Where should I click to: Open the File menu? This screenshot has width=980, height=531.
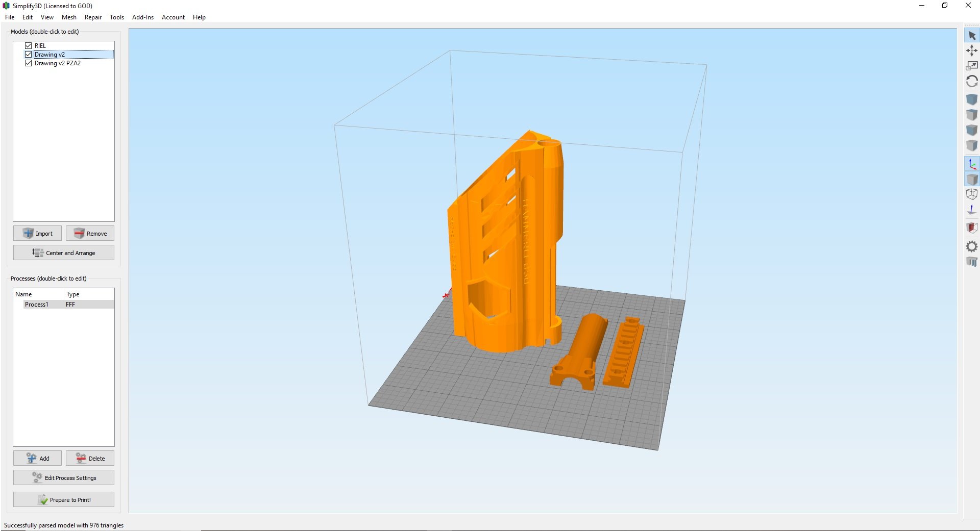coord(10,17)
